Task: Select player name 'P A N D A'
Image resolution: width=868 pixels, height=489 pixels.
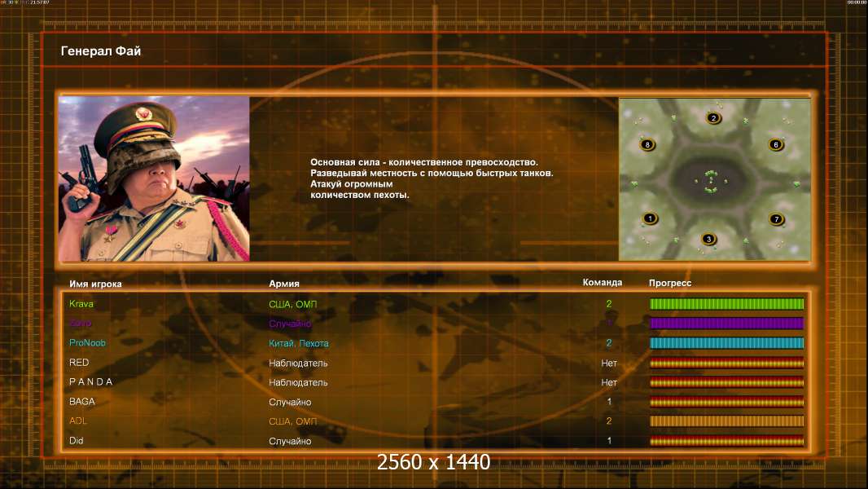Action: [x=90, y=381]
